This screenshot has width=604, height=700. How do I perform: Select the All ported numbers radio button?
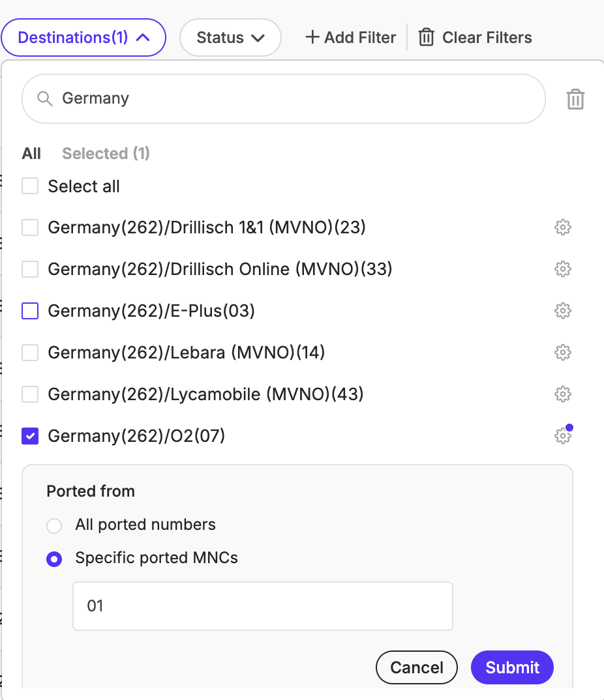(x=54, y=525)
